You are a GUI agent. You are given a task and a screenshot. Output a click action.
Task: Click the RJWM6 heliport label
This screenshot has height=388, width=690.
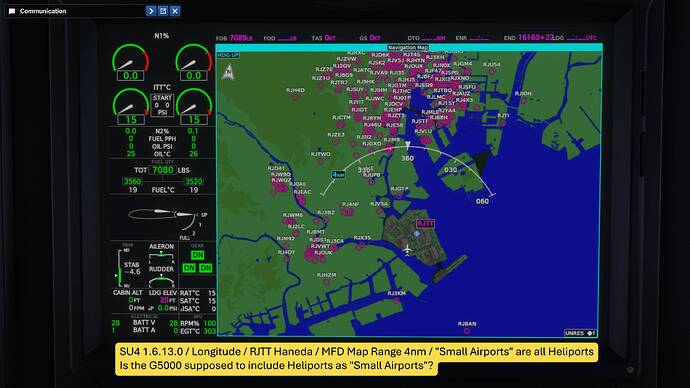(293, 215)
